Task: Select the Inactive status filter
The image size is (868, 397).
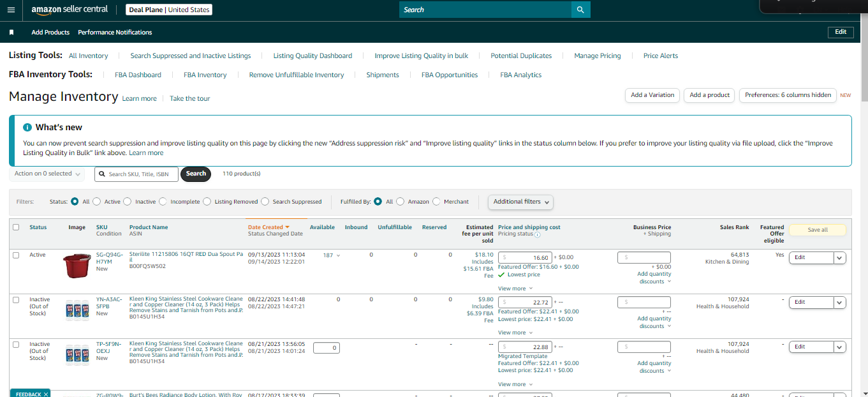Action: (x=128, y=202)
